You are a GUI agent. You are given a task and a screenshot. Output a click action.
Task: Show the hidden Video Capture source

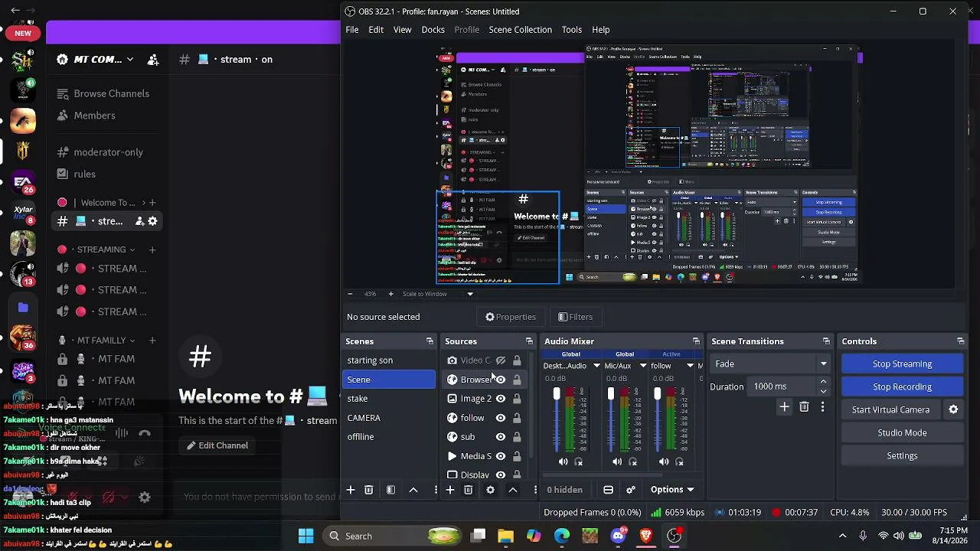coord(501,360)
